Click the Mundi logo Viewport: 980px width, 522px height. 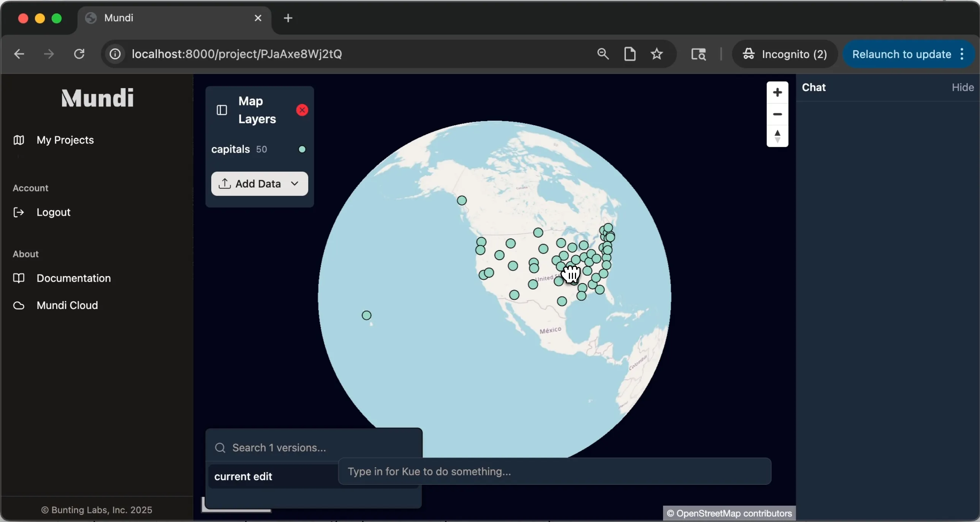pos(97,98)
